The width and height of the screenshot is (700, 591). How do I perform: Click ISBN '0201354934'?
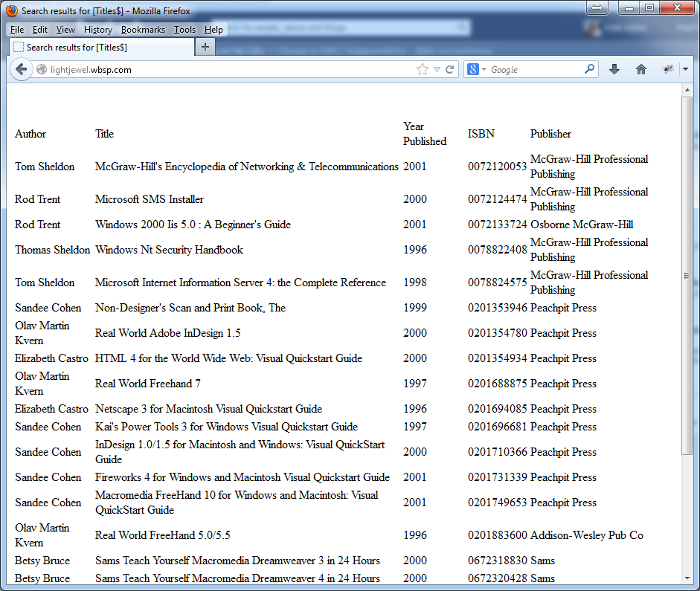click(x=498, y=358)
